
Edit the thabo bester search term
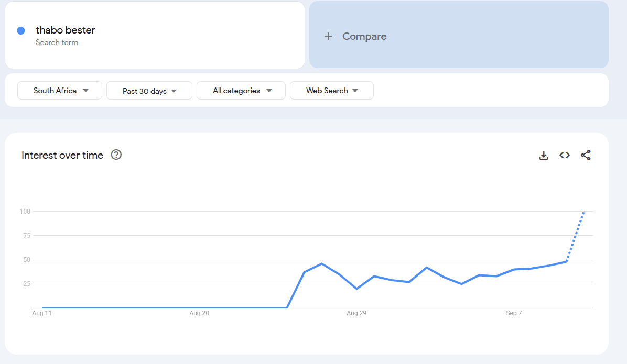click(x=66, y=30)
